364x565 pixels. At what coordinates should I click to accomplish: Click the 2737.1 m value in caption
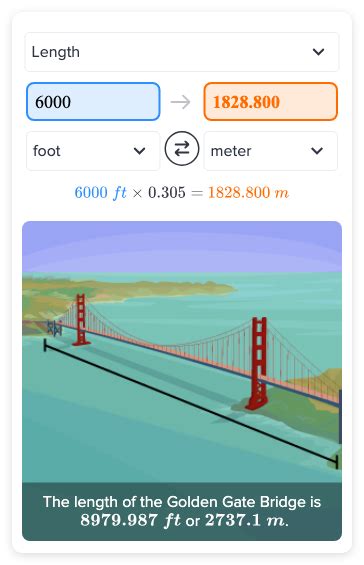tap(247, 520)
